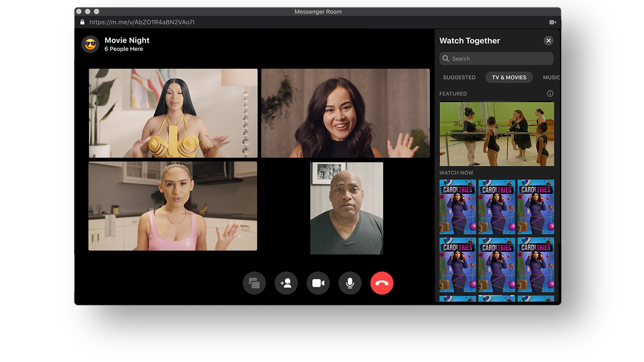End the call with red hangup button

(382, 283)
